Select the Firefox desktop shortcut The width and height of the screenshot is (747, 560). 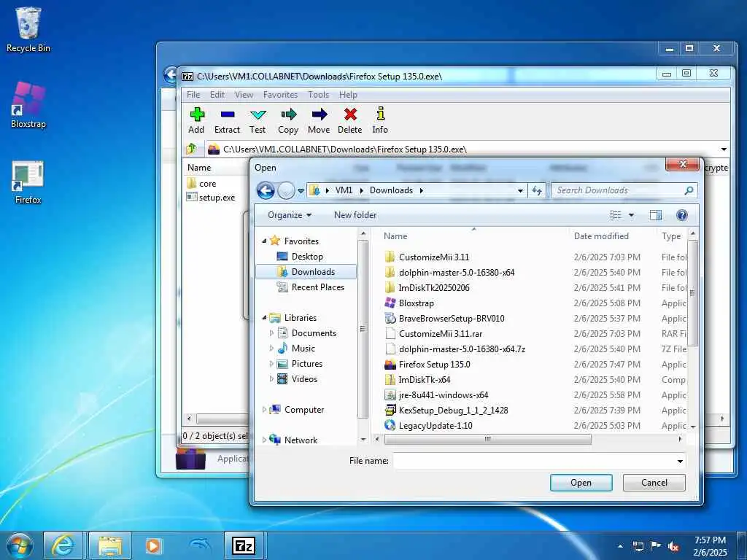[x=28, y=182]
